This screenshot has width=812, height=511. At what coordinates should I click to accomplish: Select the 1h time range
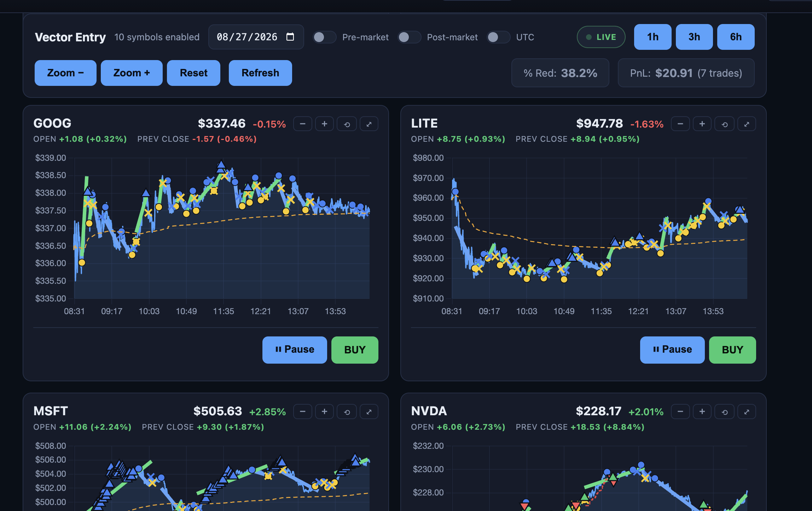[652, 37]
